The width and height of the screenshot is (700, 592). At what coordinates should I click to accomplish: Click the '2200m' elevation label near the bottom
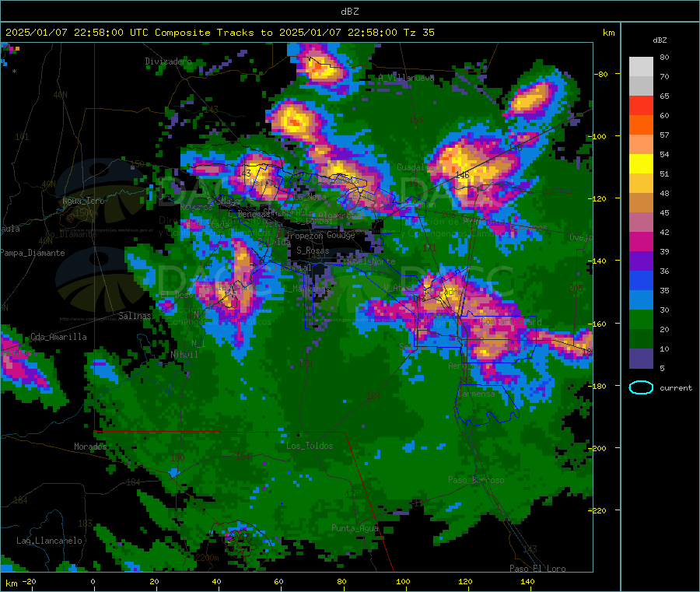point(207,558)
